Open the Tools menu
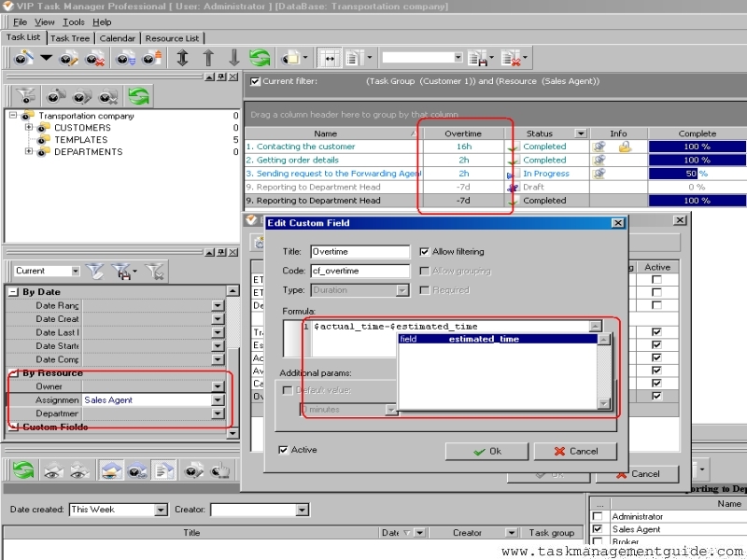The width and height of the screenshot is (747, 560). (74, 21)
